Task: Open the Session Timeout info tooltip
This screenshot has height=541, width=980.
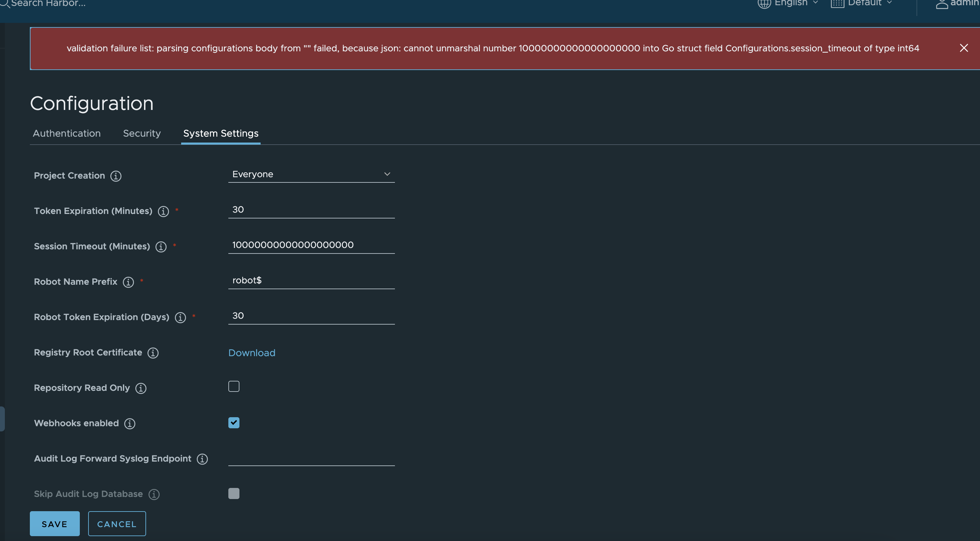Action: click(161, 247)
